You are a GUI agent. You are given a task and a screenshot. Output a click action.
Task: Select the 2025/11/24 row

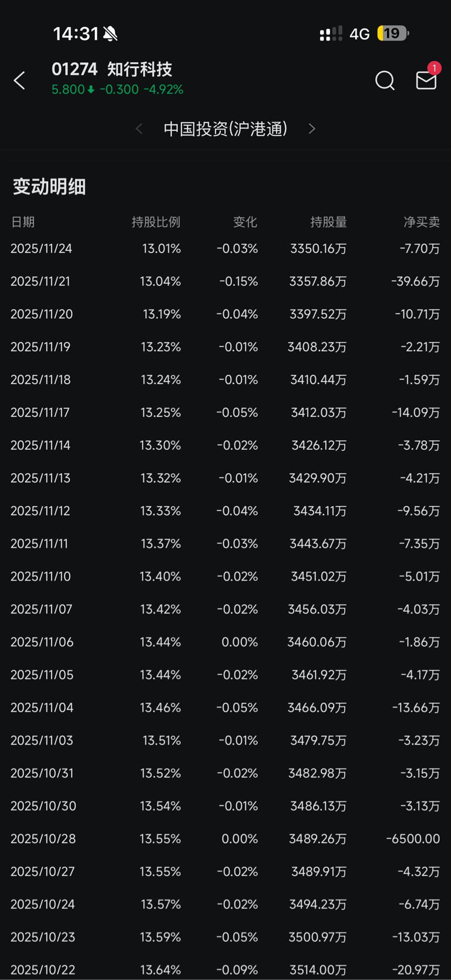[225, 248]
